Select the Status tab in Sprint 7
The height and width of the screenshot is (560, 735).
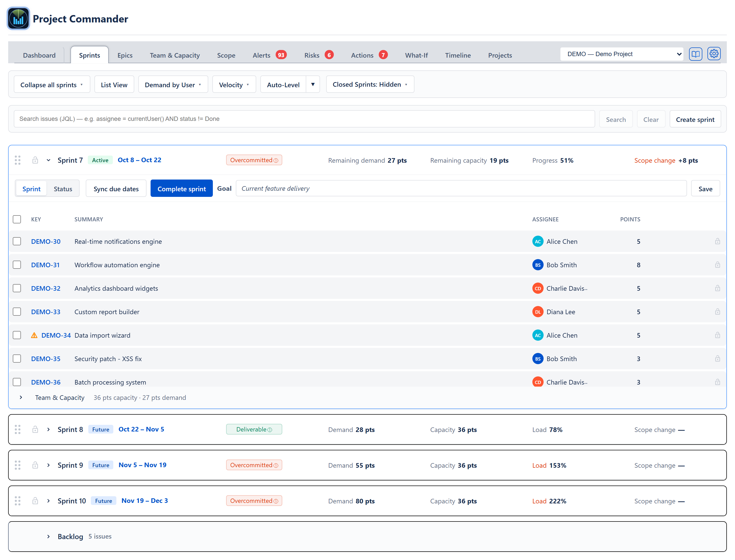[x=63, y=189]
